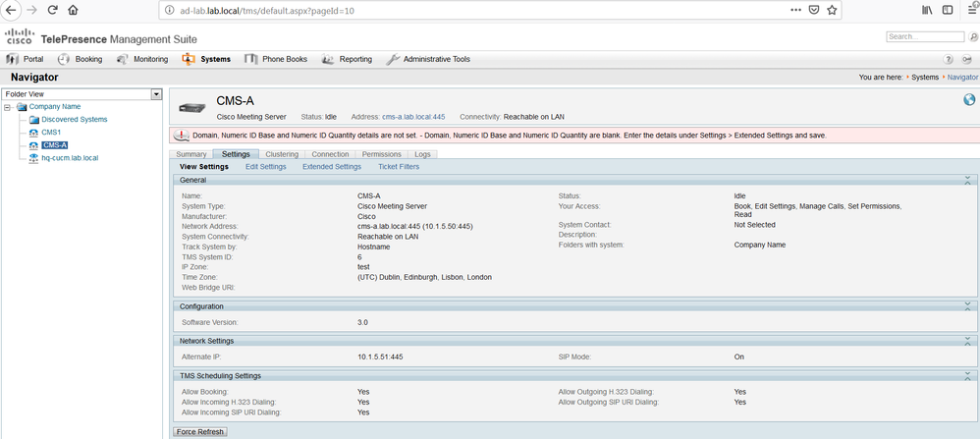Click the time zone value Dublin, Edinburgh
The image size is (980, 439).
point(425,277)
